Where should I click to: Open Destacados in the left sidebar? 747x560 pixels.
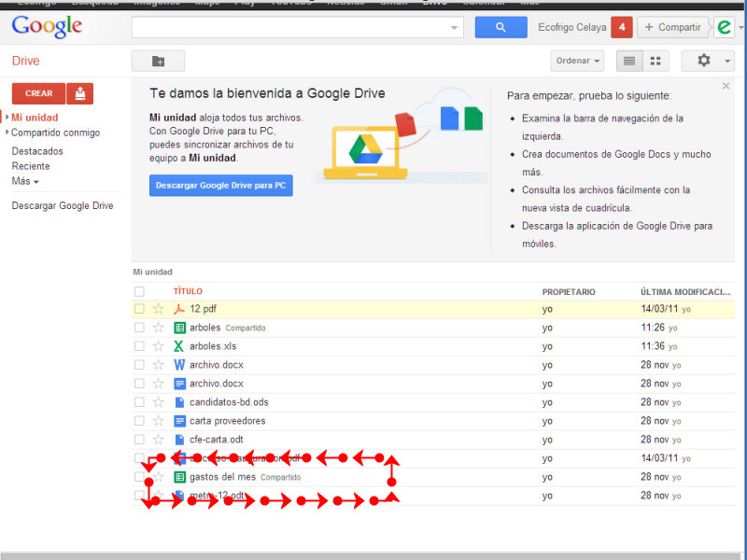click(x=37, y=151)
